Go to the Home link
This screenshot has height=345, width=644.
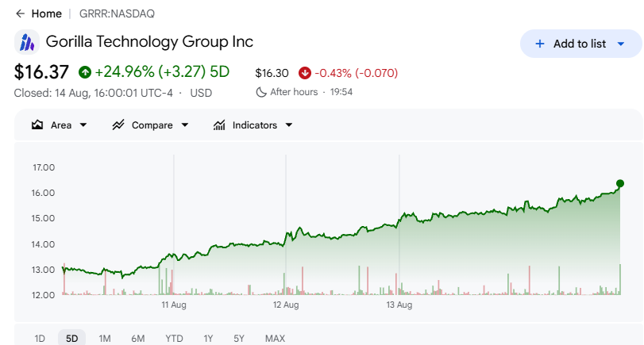point(46,13)
